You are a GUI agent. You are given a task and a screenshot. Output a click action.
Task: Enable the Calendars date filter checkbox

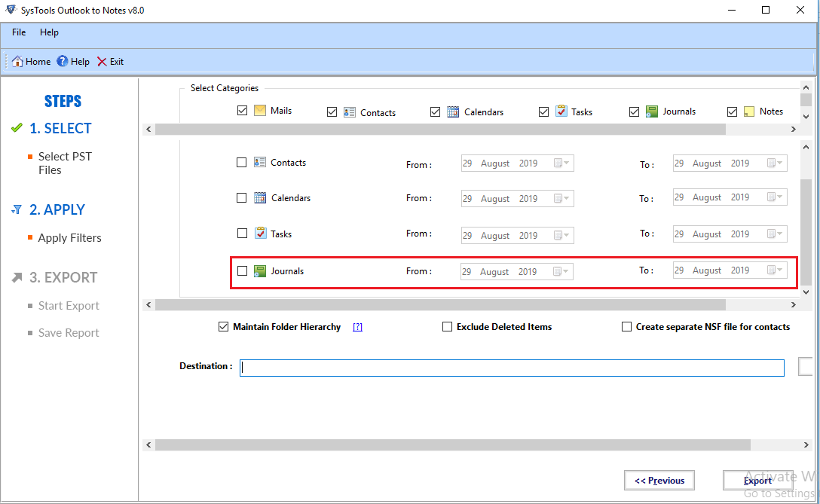click(x=242, y=198)
